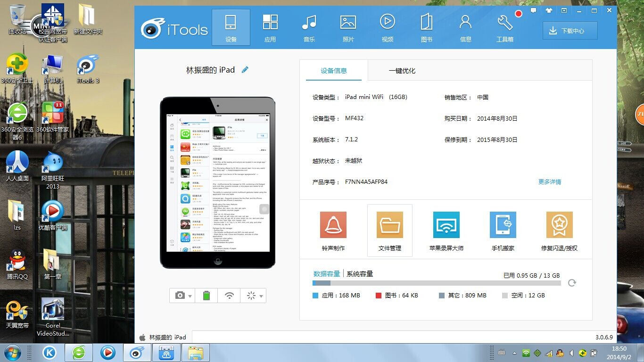Click the WiFi connection icon below iPad
The height and width of the screenshot is (362, 644).
coord(230,296)
